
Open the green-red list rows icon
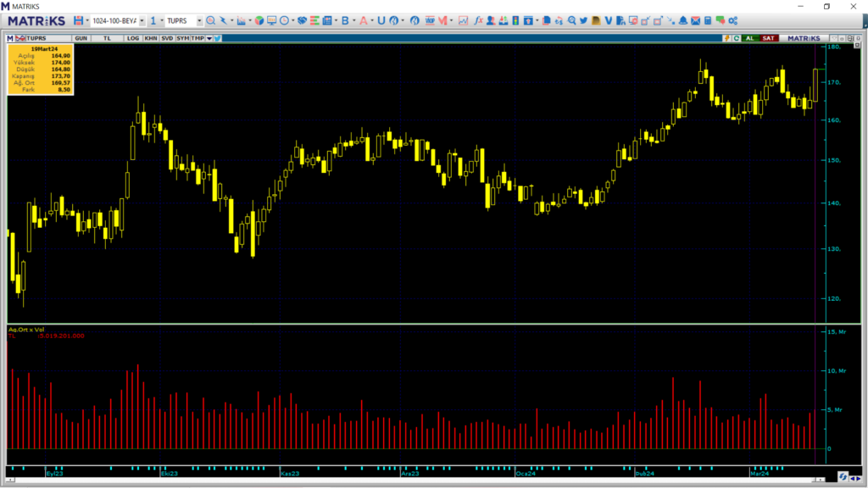coord(314,20)
